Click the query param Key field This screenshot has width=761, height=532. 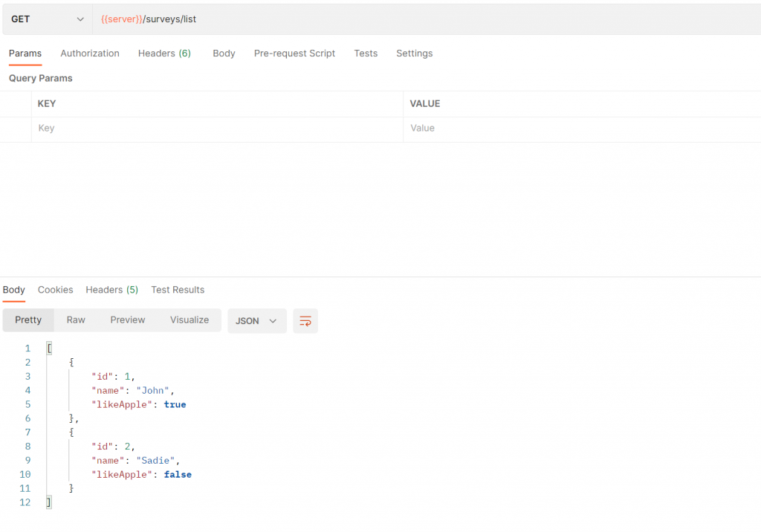tap(217, 129)
